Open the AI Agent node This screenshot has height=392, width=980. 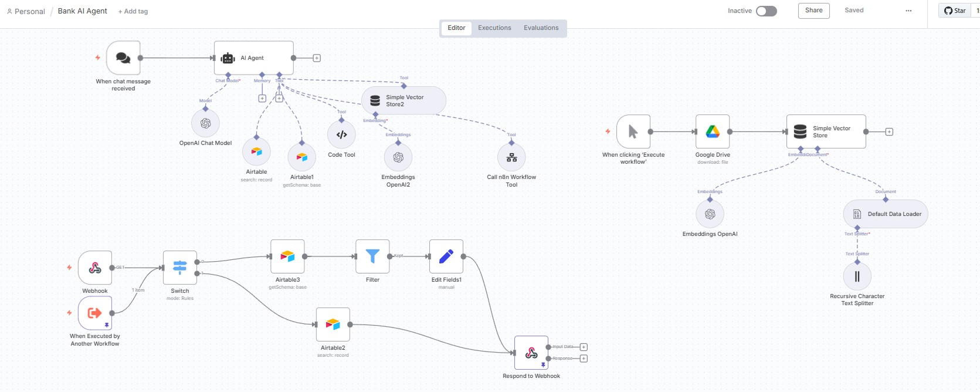(254, 58)
